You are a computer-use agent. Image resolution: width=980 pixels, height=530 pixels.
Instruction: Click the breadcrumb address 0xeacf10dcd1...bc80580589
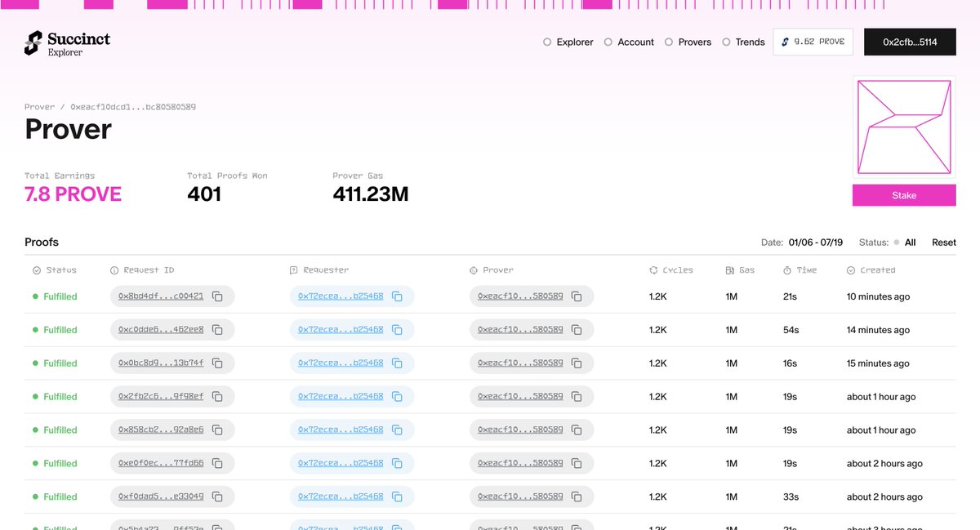click(133, 107)
